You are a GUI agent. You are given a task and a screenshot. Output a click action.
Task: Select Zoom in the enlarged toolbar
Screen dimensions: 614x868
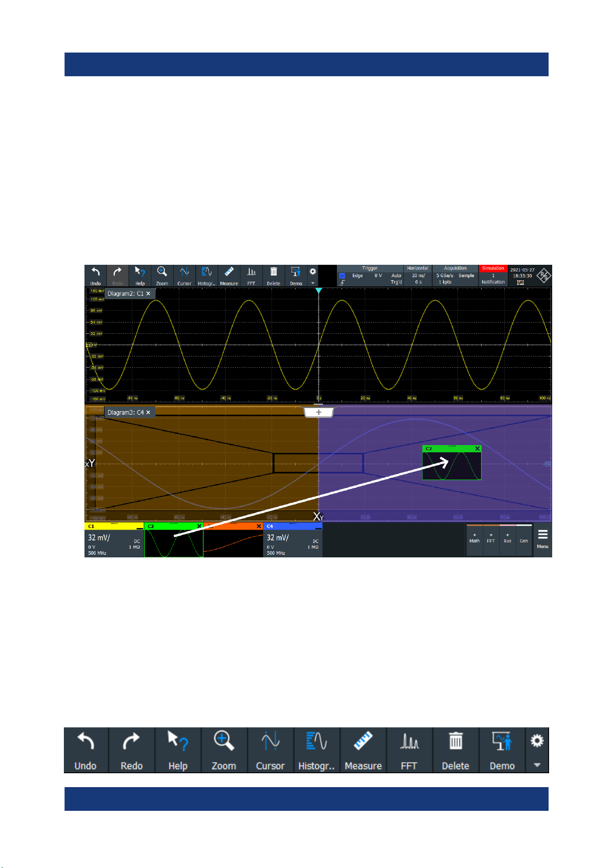click(x=224, y=750)
